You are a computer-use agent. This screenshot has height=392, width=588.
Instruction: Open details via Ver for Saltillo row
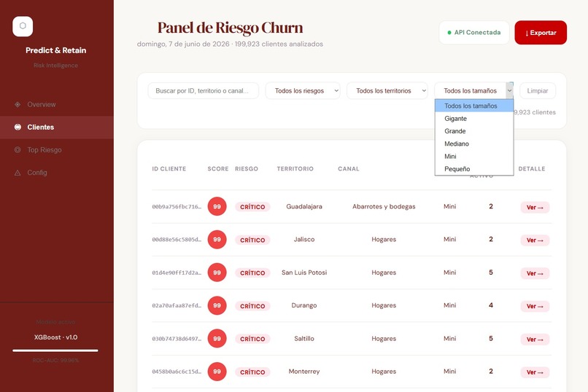535,340
